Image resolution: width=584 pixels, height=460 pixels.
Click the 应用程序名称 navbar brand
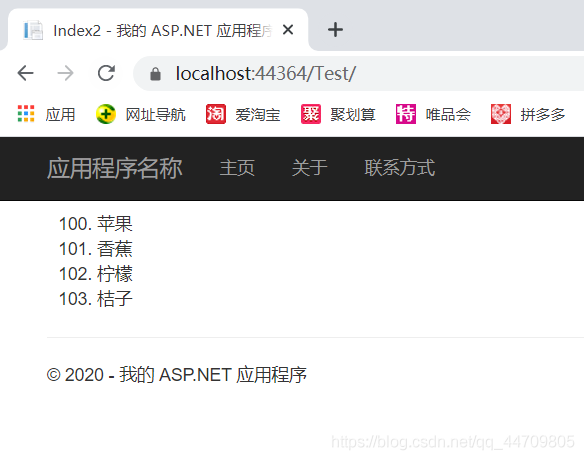click(x=115, y=168)
